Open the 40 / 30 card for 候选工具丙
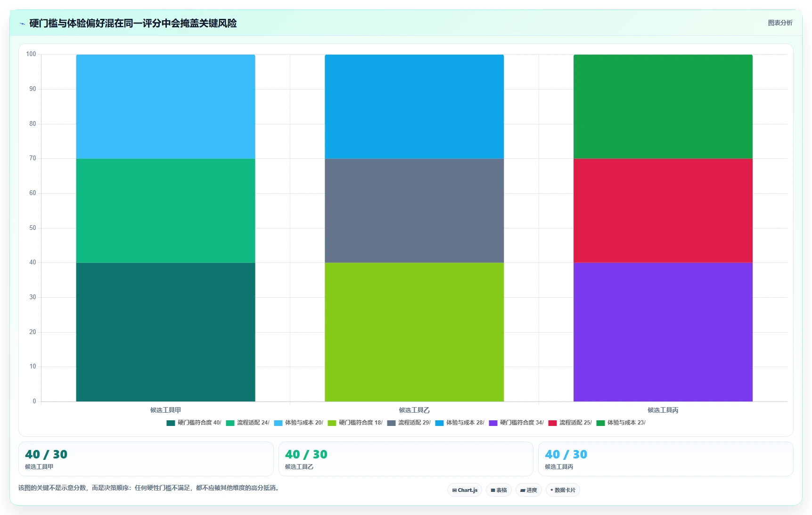Screen dimensions: 812x515 (666, 459)
